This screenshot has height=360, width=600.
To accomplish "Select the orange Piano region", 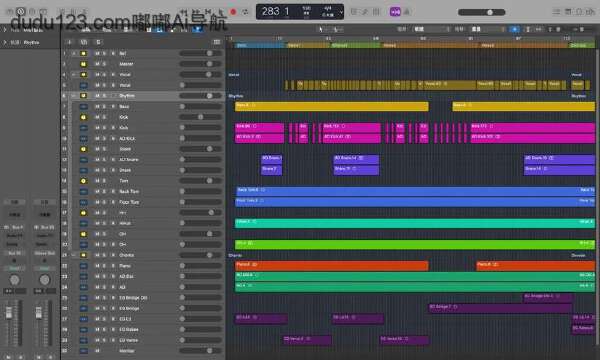I will click(x=332, y=266).
